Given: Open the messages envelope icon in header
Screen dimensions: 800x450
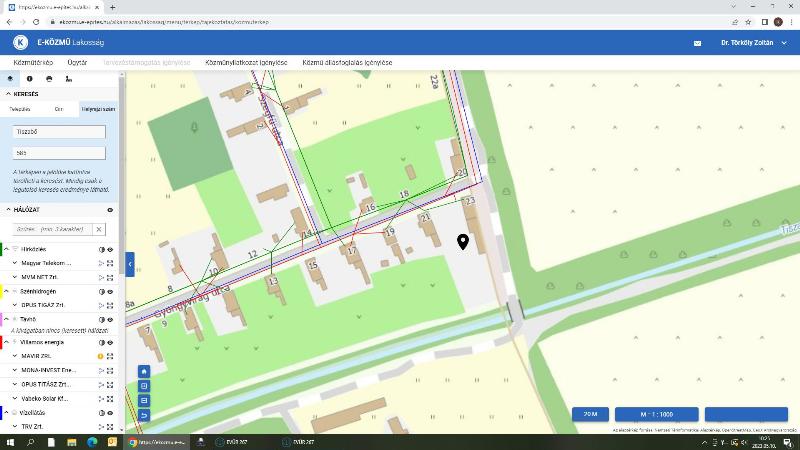Looking at the screenshot, I should pyautogui.click(x=697, y=43).
